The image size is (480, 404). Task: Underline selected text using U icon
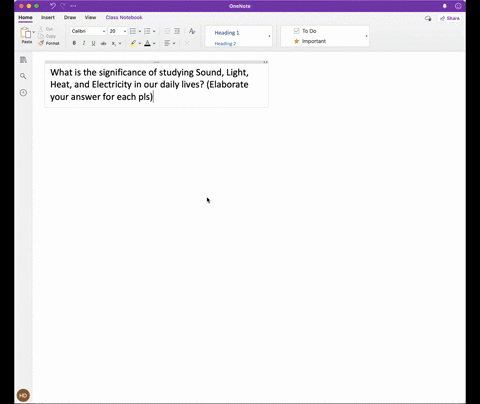[x=93, y=43]
